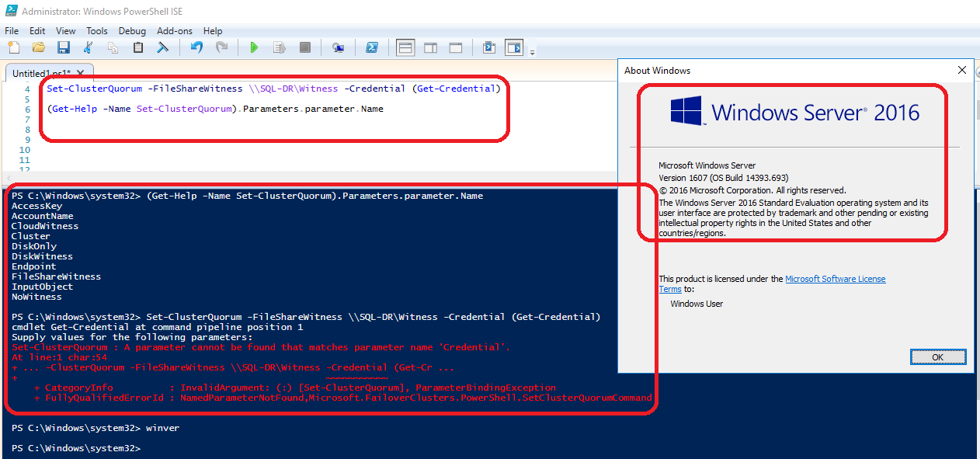Paste from clipboard

(137, 47)
